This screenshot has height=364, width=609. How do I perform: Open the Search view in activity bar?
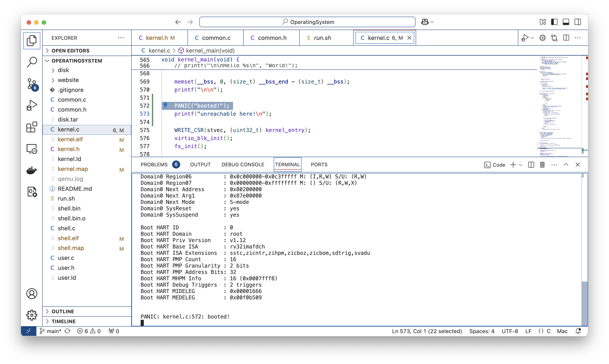32,62
